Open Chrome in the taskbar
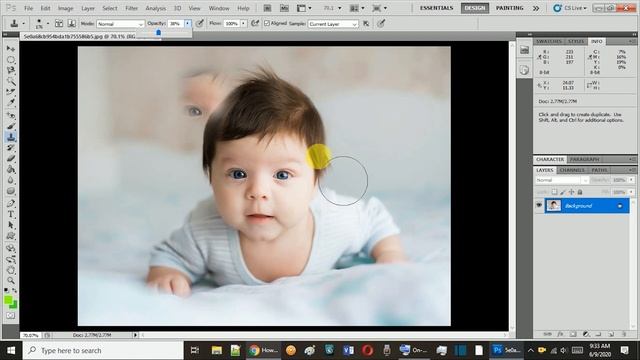 pyautogui.click(x=263, y=350)
